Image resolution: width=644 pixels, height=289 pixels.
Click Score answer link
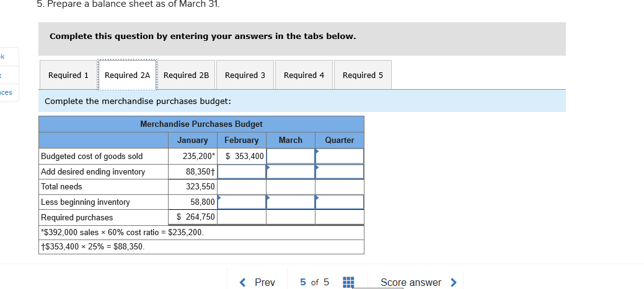[x=411, y=282]
